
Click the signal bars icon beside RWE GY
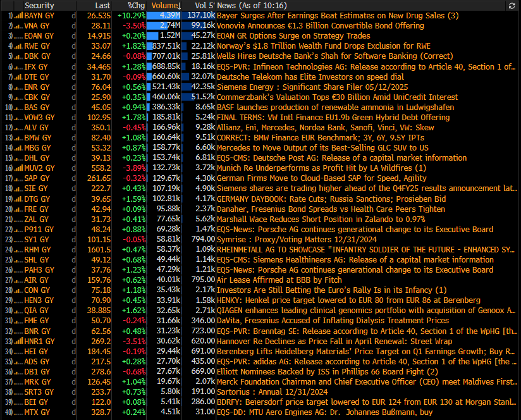point(18,46)
